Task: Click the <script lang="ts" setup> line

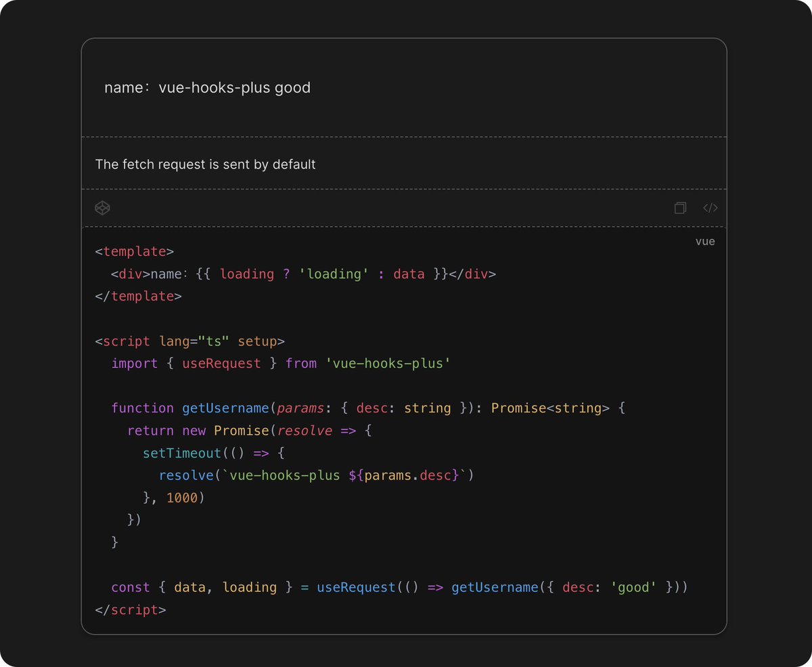Action: (190, 341)
